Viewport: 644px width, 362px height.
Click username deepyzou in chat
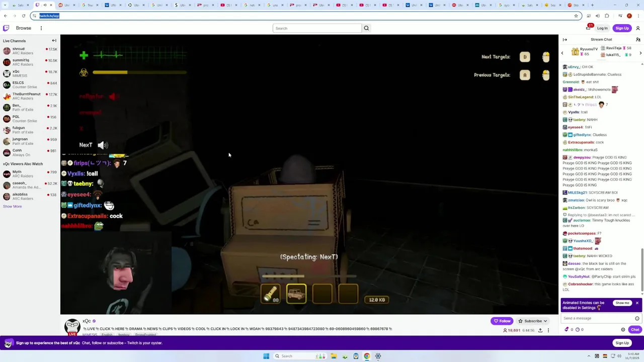(582, 157)
